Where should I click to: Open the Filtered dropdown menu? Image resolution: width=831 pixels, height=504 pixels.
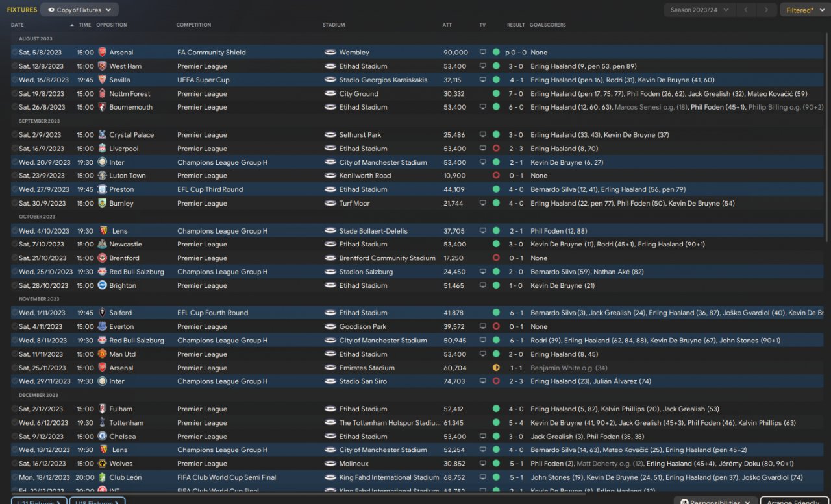[x=803, y=10]
